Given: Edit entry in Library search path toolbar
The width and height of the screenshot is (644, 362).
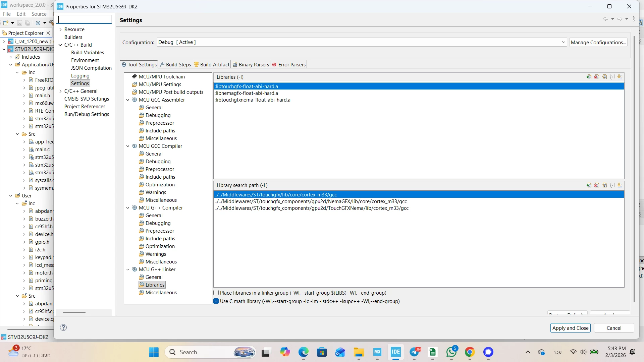Looking at the screenshot, I should coord(604,185).
